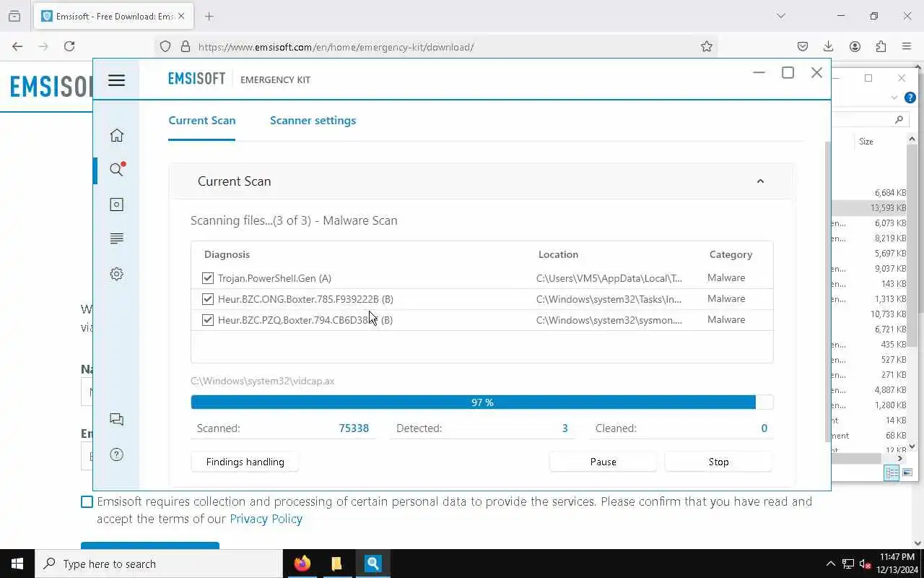
Task: Click Explorer Size column header
Action: click(x=866, y=142)
